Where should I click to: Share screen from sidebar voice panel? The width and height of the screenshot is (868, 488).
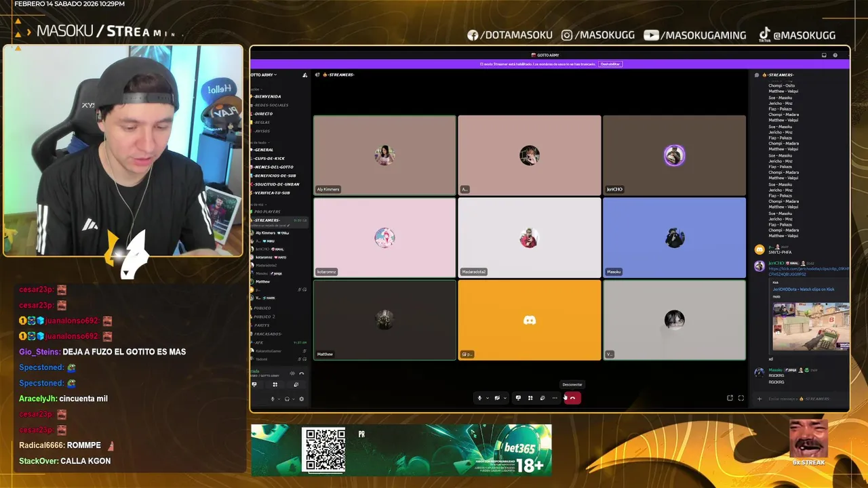254,384
